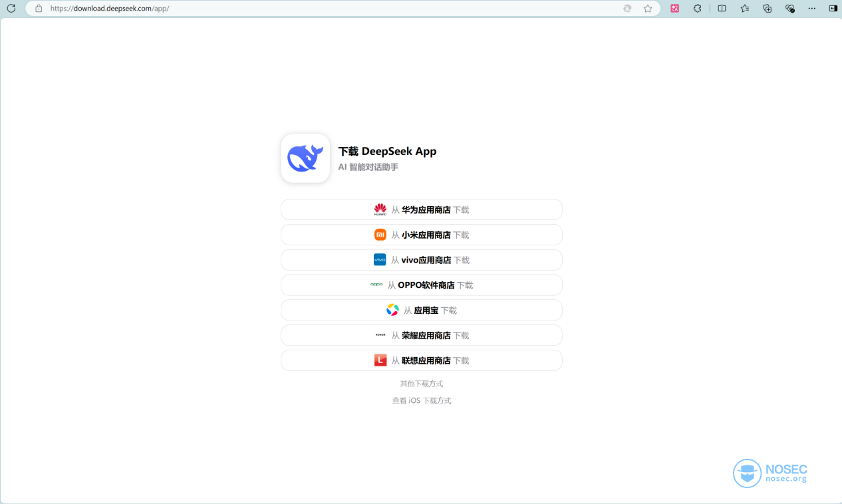
Task: Click the blue vivo logo icon
Action: [x=380, y=259]
